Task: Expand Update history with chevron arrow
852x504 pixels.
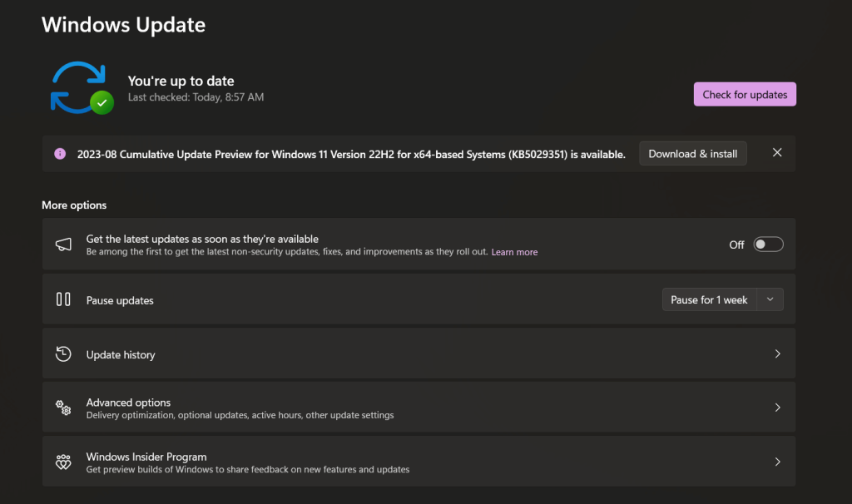Action: pyautogui.click(x=777, y=353)
